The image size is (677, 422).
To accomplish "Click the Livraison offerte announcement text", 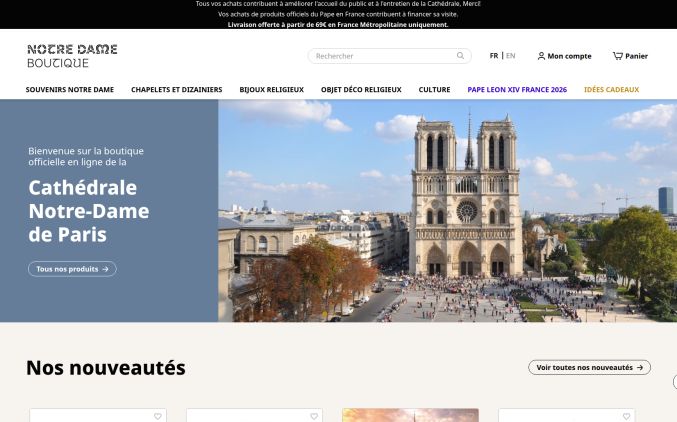I will pos(338,25).
